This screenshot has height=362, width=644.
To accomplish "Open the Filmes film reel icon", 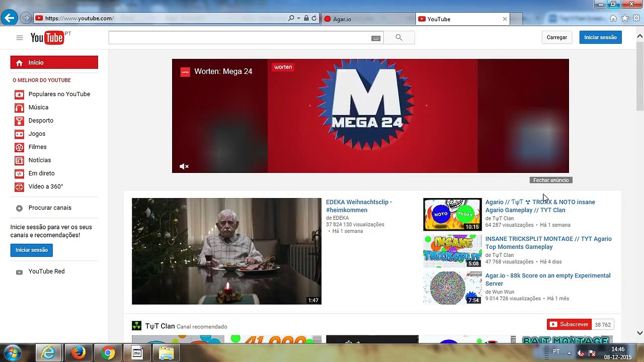I will [x=19, y=147].
